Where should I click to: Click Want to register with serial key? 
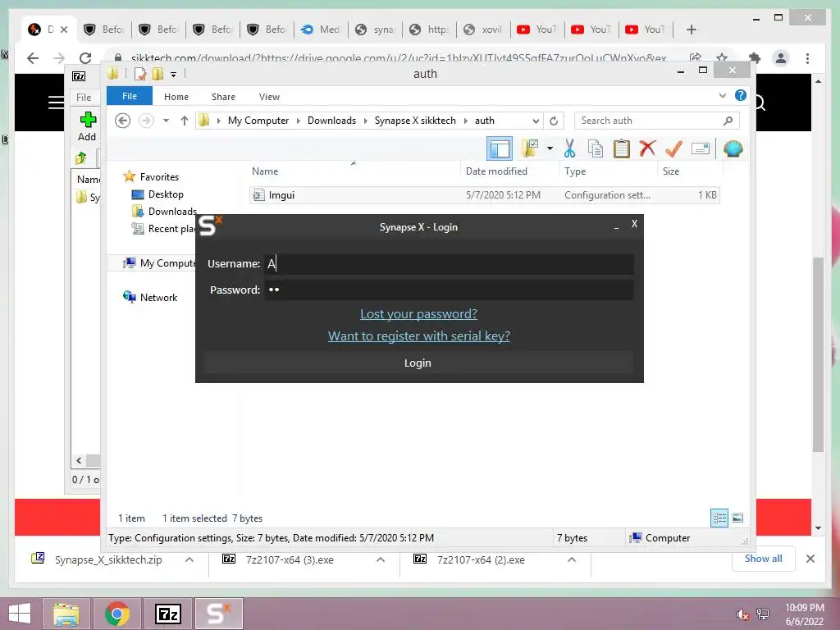point(419,336)
